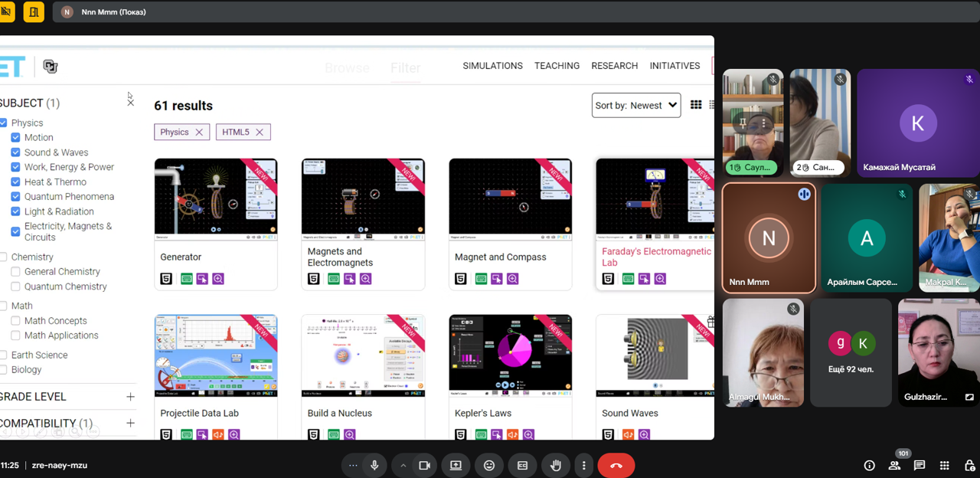The height and width of the screenshot is (478, 980).
Task: Turn off the camera
Action: (x=423, y=465)
